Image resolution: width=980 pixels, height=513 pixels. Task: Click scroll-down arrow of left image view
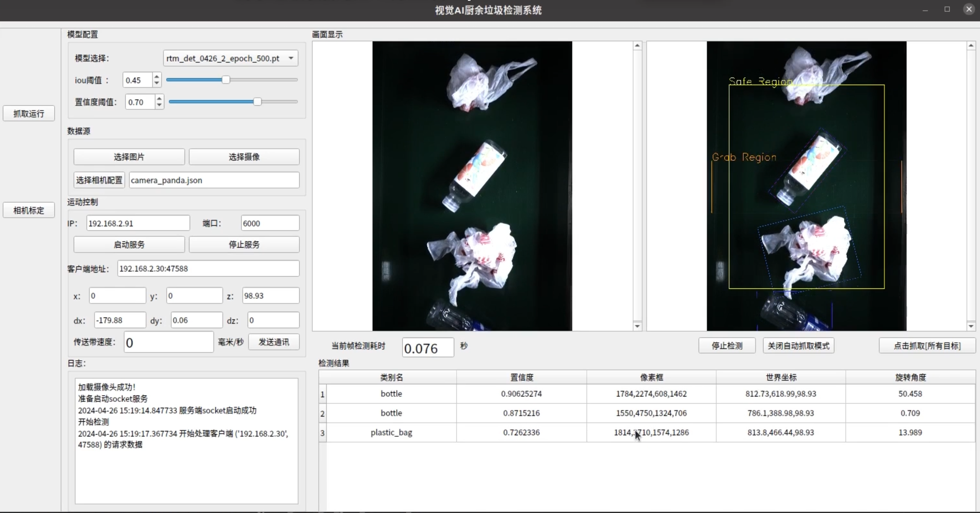pos(637,326)
